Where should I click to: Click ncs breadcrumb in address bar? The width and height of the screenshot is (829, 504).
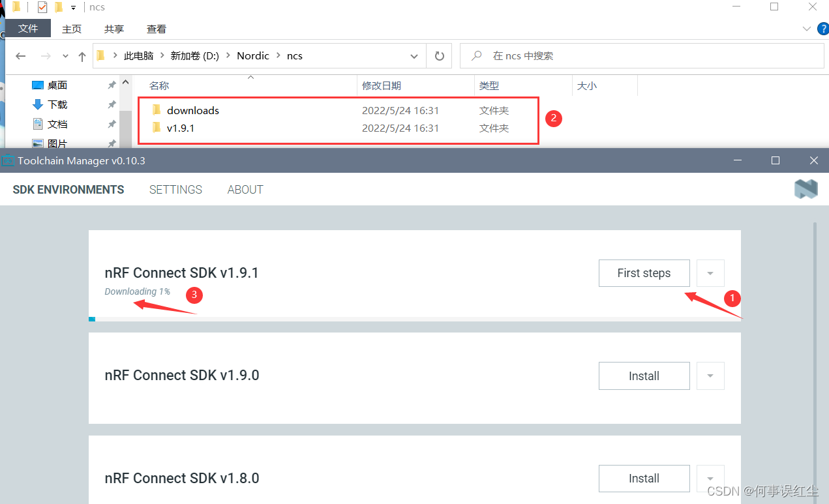pos(295,56)
